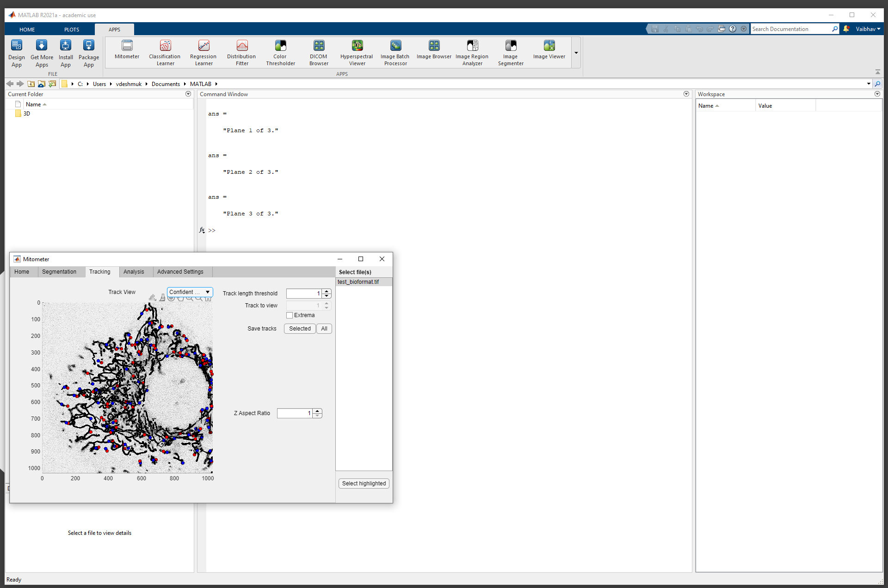The width and height of the screenshot is (888, 588).
Task: Launch the Image Segmenter app
Action: point(510,52)
